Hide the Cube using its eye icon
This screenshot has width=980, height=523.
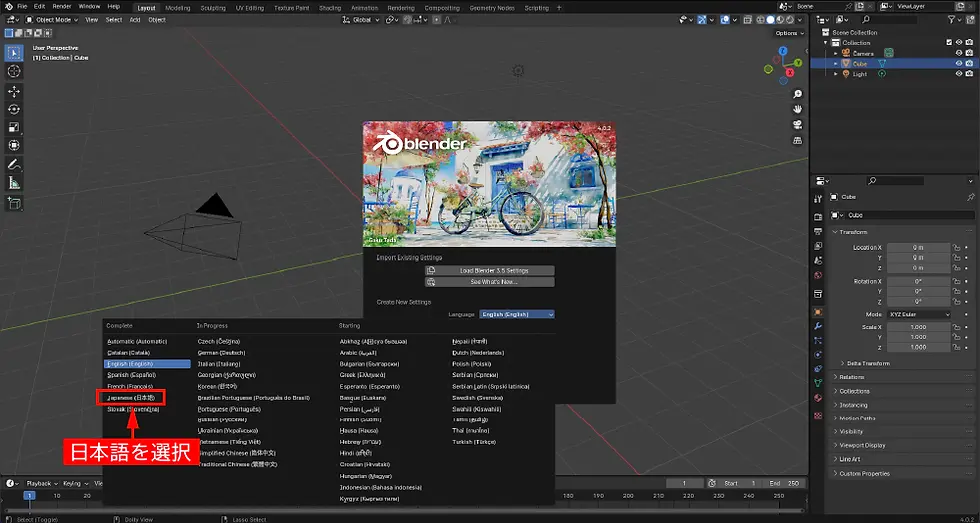pyautogui.click(x=959, y=63)
